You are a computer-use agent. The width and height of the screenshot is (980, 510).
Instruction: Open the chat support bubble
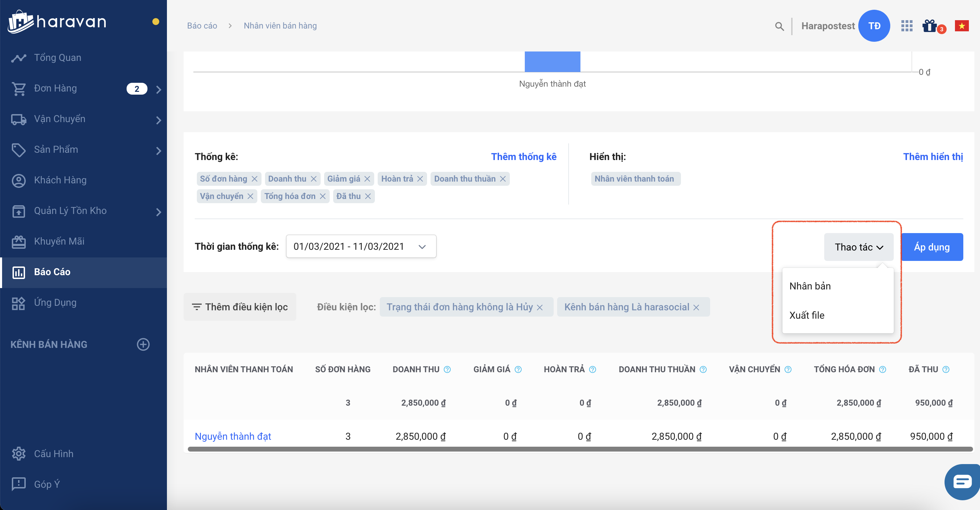[963, 482]
